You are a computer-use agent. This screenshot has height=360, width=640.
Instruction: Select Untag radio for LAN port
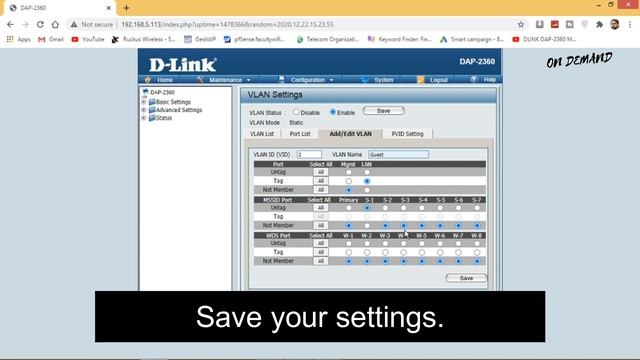click(367, 172)
